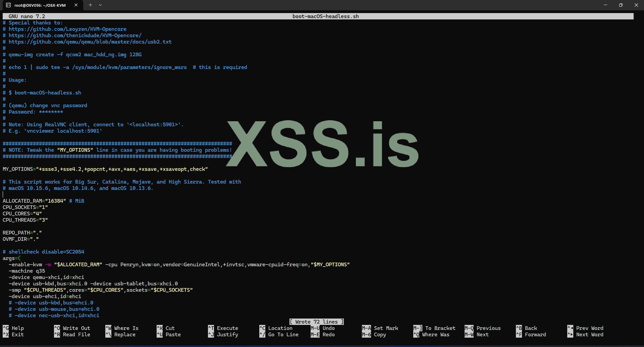The width and height of the screenshot is (644, 347).
Task: Click the ALLOCATED_RAM="16384" line
Action: pos(44,201)
